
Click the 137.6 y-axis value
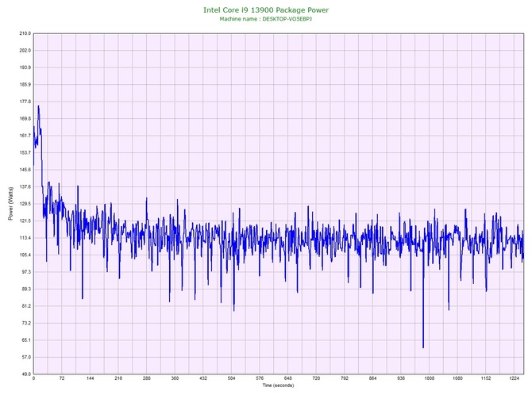25,186
